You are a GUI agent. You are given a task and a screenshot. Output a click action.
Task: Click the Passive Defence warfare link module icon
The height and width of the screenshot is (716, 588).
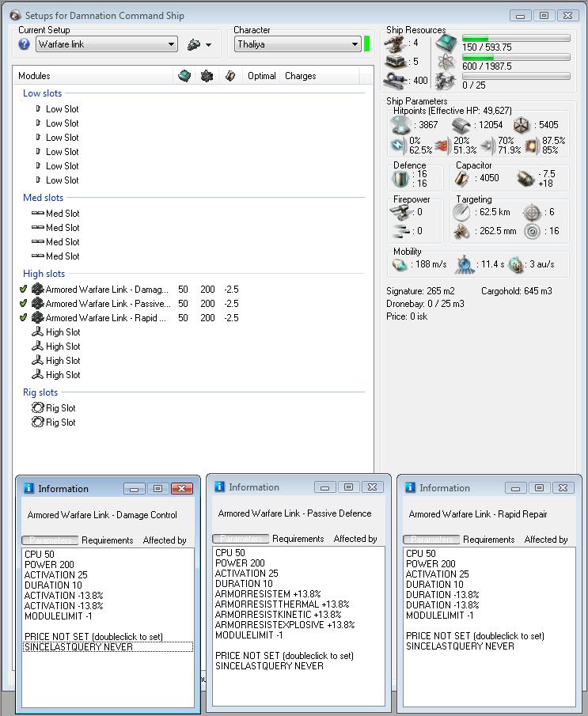click(x=37, y=303)
